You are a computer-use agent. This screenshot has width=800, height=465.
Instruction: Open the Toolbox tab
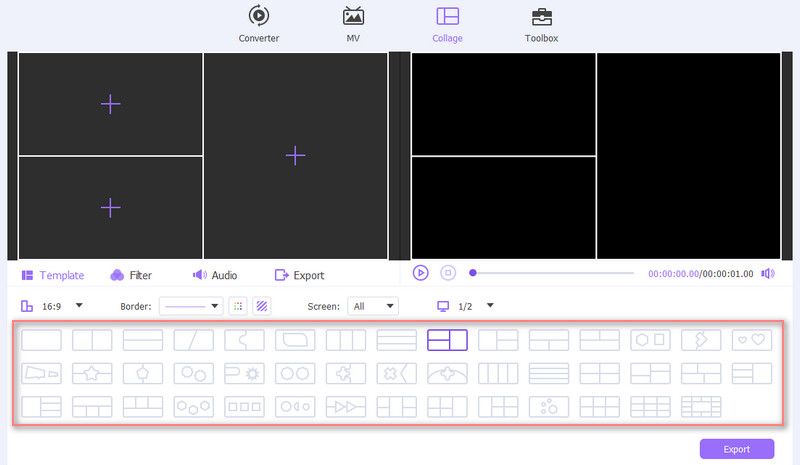[x=541, y=24]
